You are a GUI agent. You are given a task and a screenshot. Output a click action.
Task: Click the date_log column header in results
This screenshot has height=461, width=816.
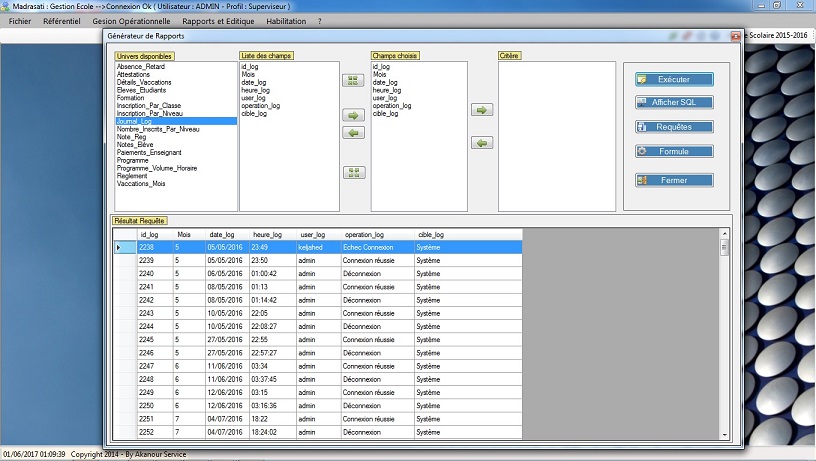click(x=221, y=235)
